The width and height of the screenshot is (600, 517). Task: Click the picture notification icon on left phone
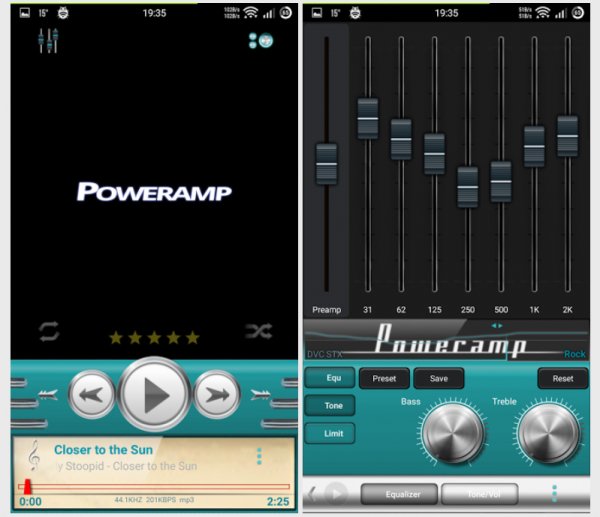click(25, 13)
